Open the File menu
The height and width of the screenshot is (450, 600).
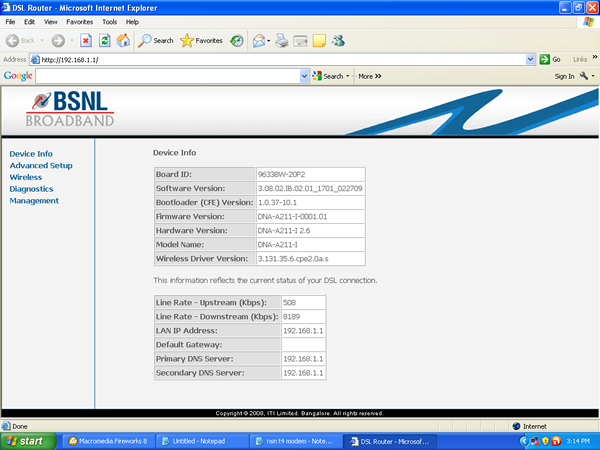[10, 22]
